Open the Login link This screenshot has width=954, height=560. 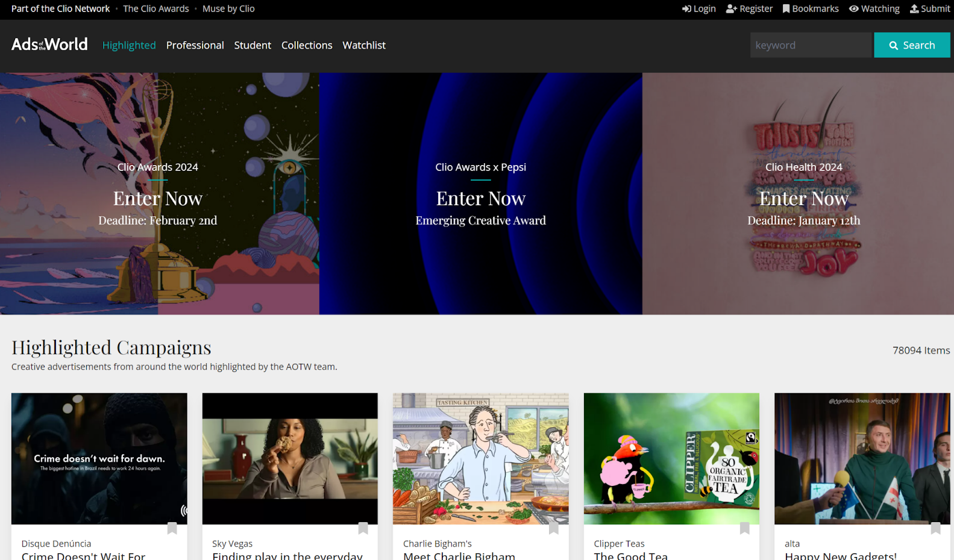click(698, 8)
